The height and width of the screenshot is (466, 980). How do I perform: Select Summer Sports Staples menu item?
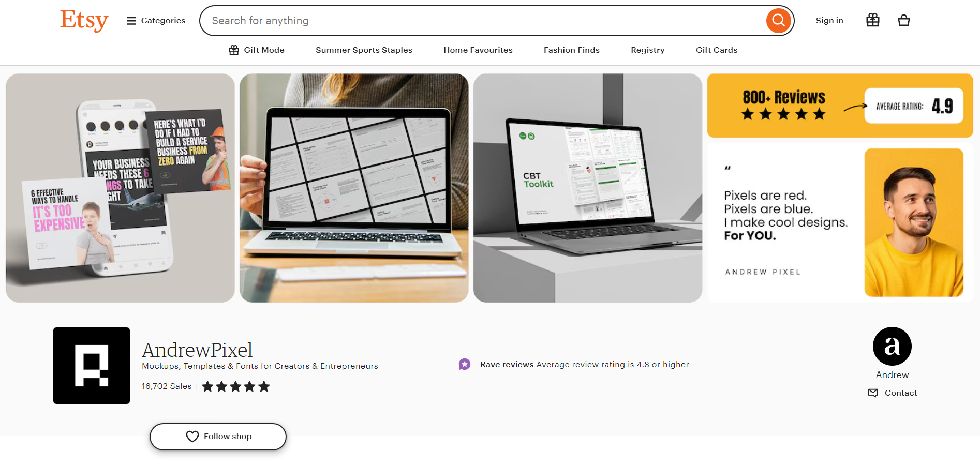click(364, 50)
